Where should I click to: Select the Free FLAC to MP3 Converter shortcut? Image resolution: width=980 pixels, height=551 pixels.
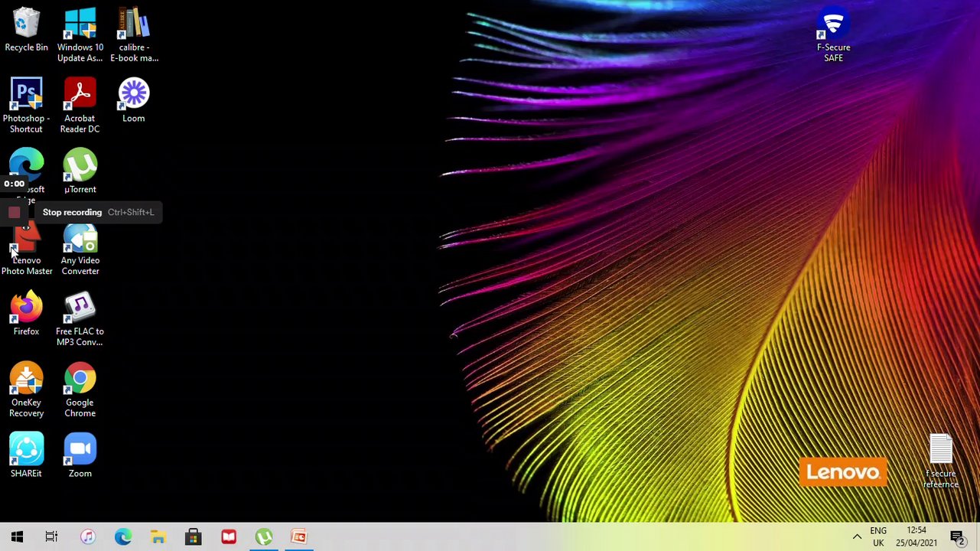[80, 319]
